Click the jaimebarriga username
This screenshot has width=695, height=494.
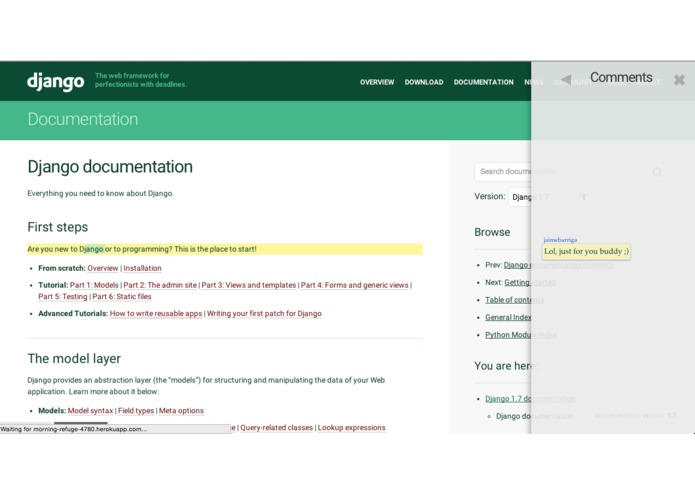pos(560,240)
